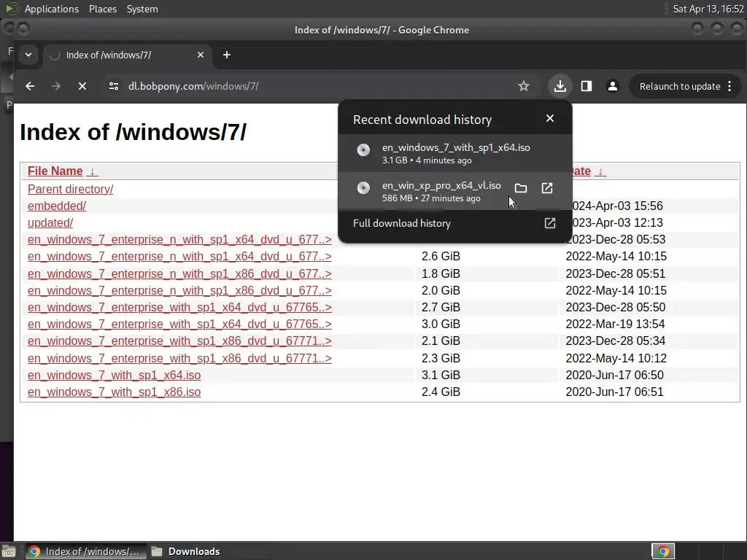747x560 pixels.
Task: Click the 2020-Jun-17 06:51 date cell
Action: [x=614, y=392]
